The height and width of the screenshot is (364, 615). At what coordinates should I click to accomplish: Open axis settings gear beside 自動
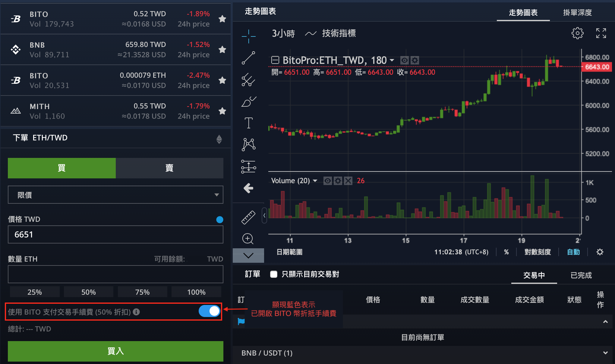pos(600,252)
